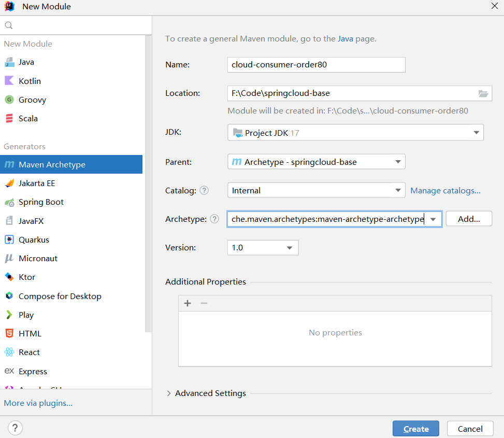Select Groovy in the module list
Image resolution: width=504 pixels, height=438 pixels.
(71, 100)
